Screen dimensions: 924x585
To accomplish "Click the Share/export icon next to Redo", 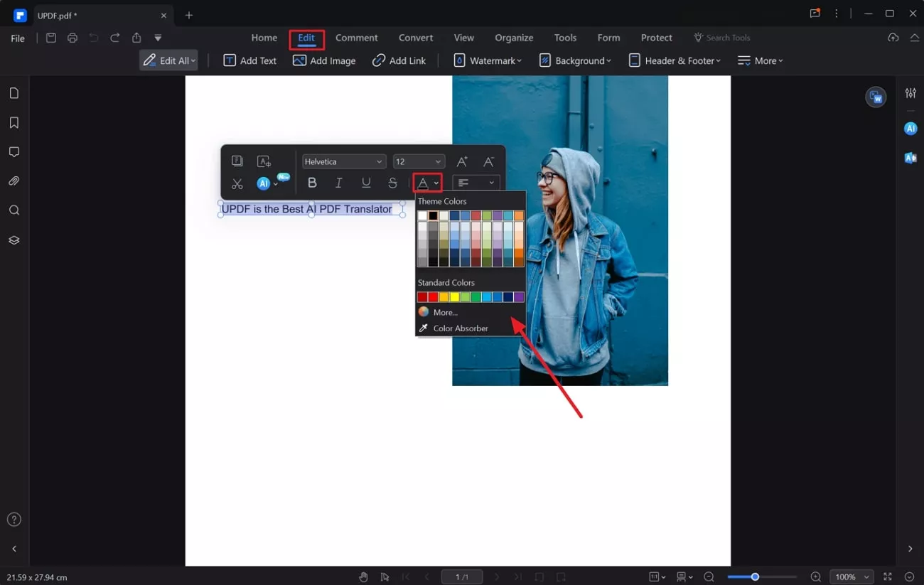I will pos(136,38).
